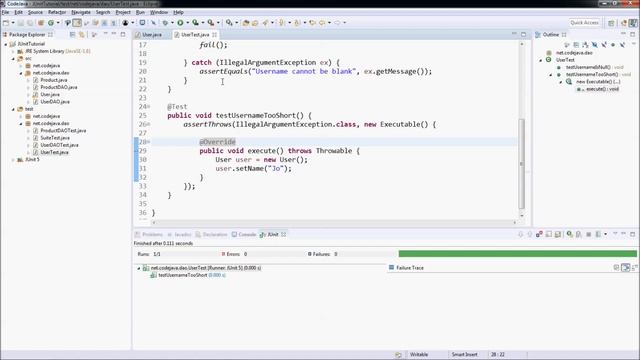The width and height of the screenshot is (640, 360).
Task: Toggle Hide Fields in Outline toolbar
Action: coord(595,44)
